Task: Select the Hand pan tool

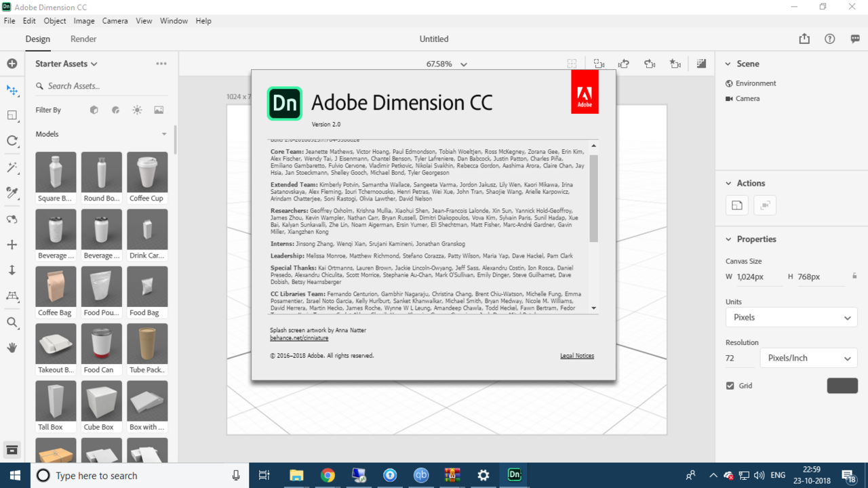Action: pos(12,348)
